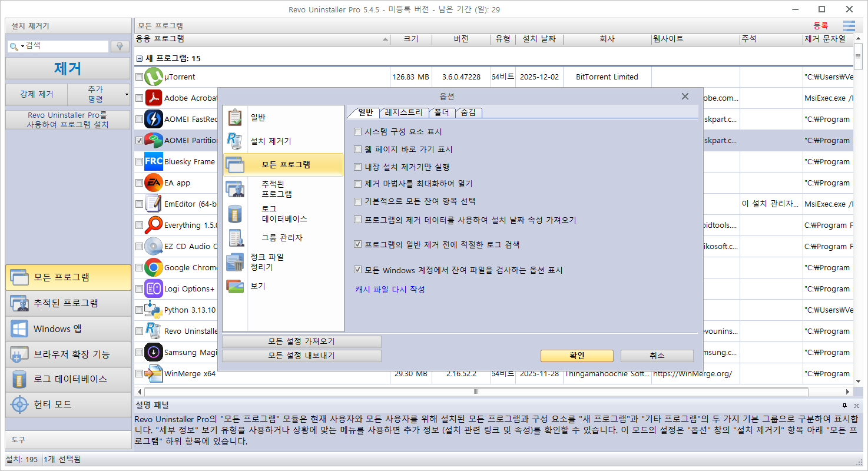Open the search type dropdown magnifier
Viewport: 868px width, 471px height.
click(x=16, y=46)
